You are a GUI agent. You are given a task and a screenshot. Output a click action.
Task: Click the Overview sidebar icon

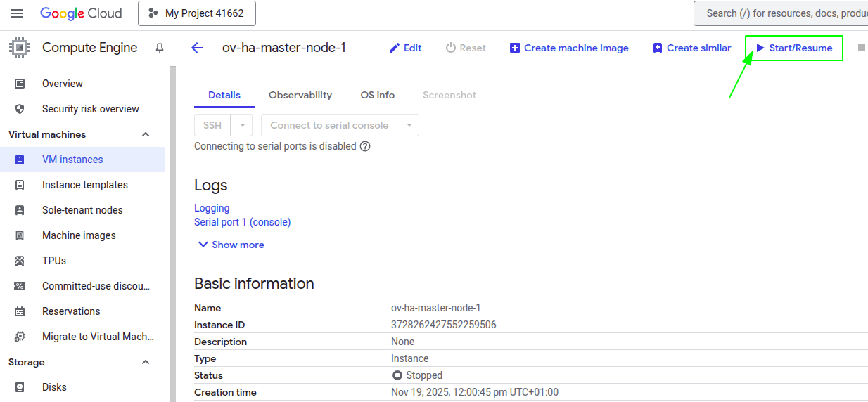(20, 84)
